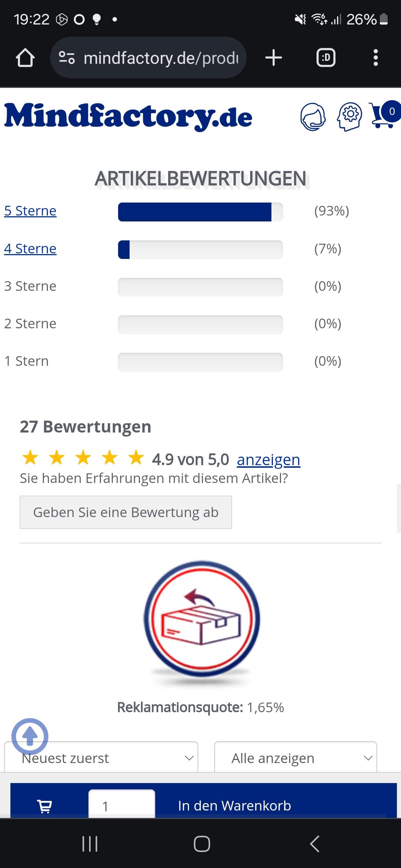Tap the Android back navigation button
The image size is (401, 868).
[314, 844]
